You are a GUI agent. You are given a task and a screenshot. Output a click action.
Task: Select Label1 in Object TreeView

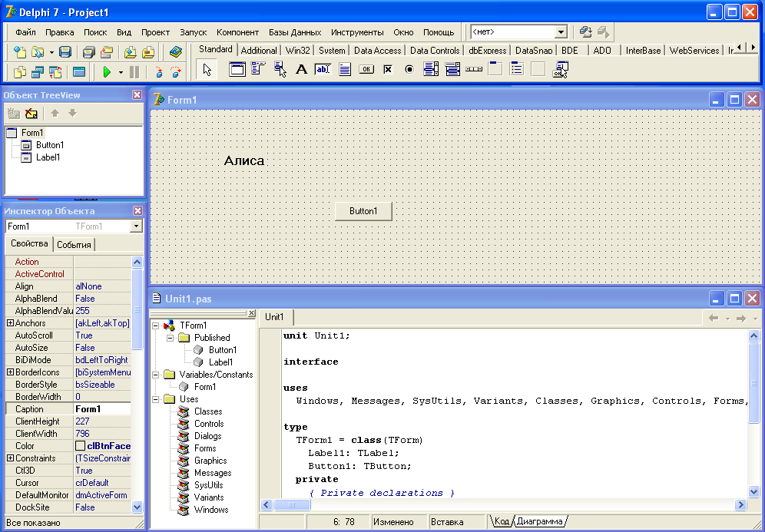click(48, 157)
